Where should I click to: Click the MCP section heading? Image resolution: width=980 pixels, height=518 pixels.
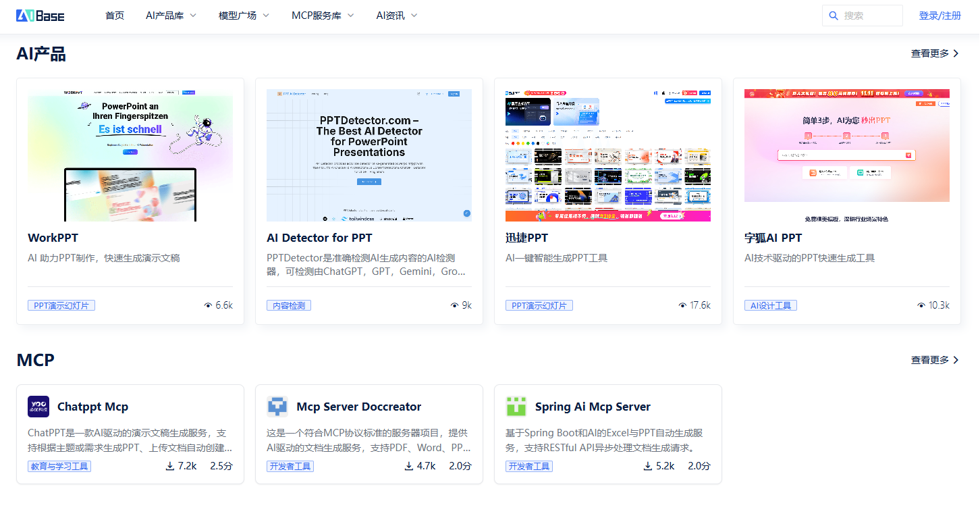coord(35,360)
